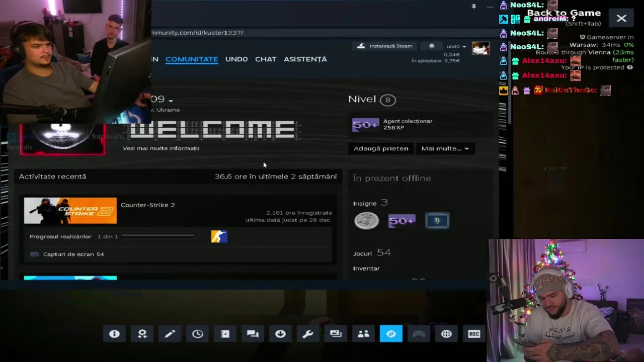Open the notes pencil icon in overlay toolbar
Image resolution: width=644 pixels, height=362 pixels.
pos(170,334)
